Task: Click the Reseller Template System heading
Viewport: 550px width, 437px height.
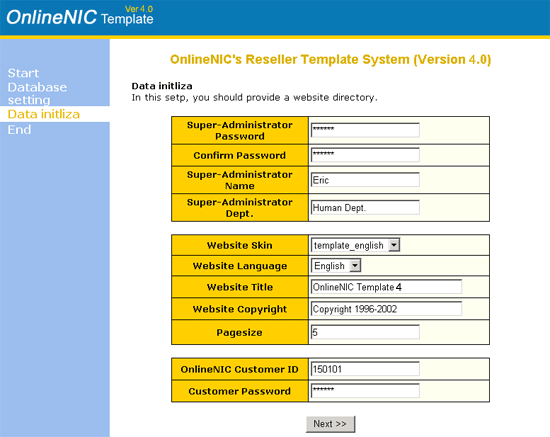Action: coord(330,59)
